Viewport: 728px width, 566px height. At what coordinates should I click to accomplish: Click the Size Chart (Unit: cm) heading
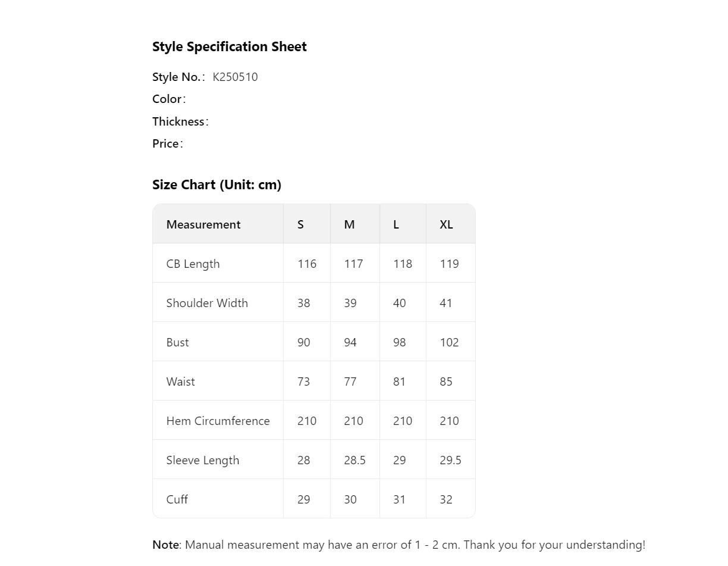pyautogui.click(x=216, y=185)
